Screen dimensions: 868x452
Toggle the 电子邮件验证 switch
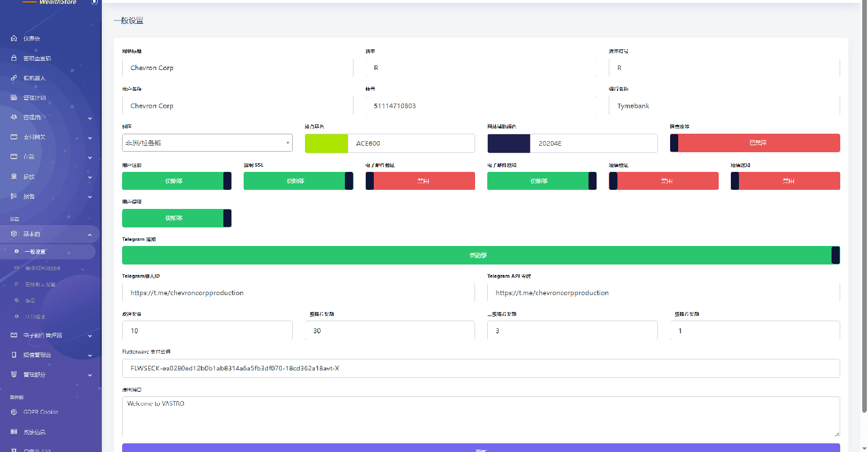pyautogui.click(x=420, y=181)
